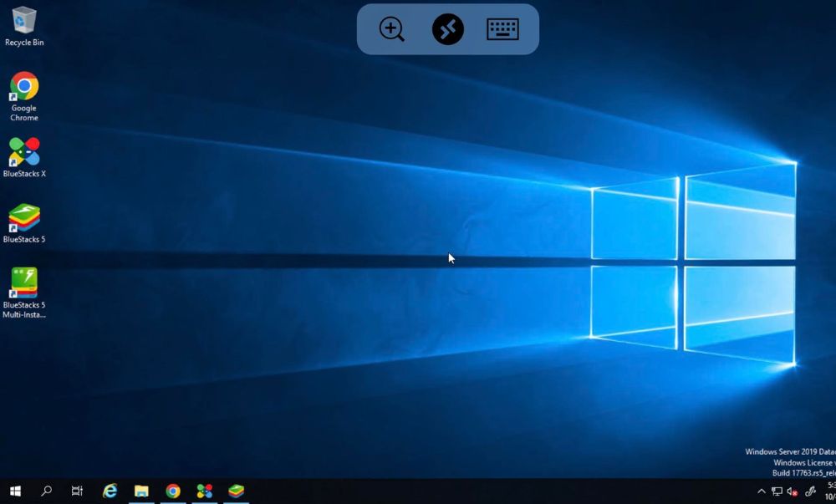Click the zoom magnifier in remote toolbar
This screenshot has height=504, width=836.
pos(391,29)
